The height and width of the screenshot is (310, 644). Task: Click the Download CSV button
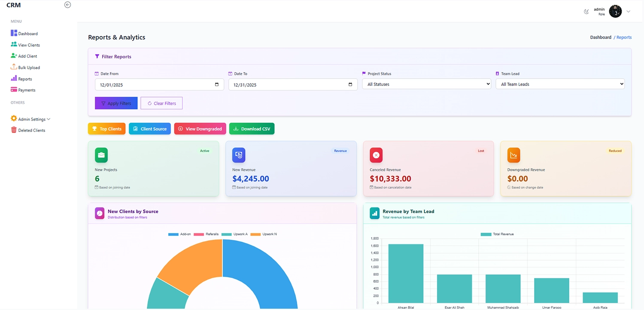(x=252, y=129)
